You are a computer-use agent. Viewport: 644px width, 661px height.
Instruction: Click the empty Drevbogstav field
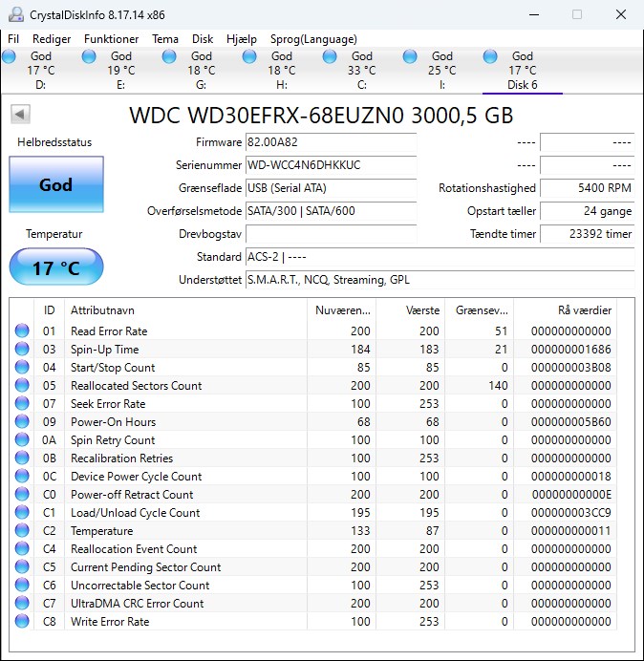(x=331, y=234)
